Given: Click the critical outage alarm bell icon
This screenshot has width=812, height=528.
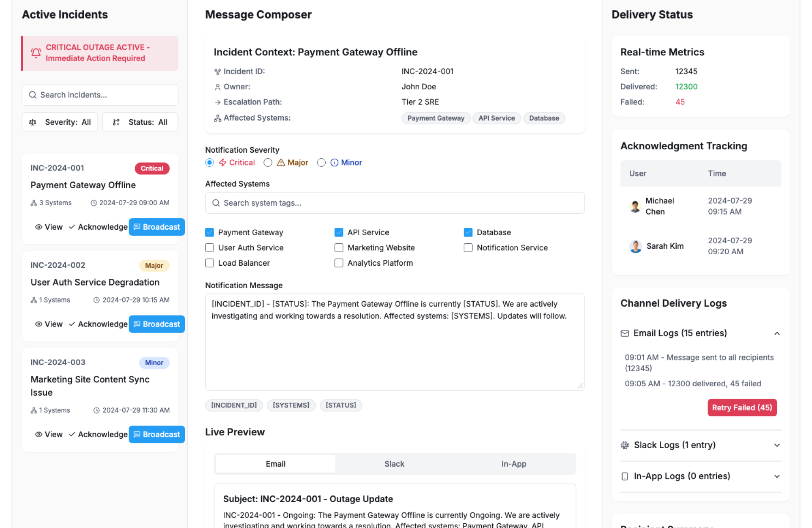Looking at the screenshot, I should coord(36,53).
